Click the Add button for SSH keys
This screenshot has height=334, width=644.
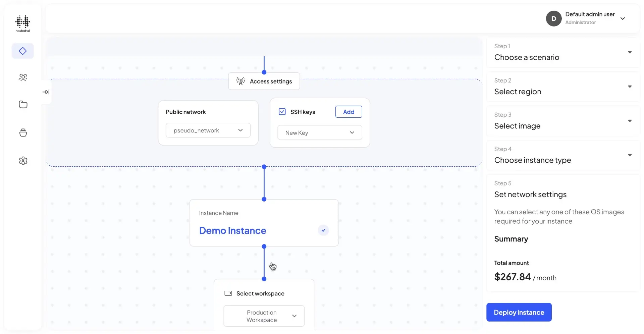coord(348,112)
